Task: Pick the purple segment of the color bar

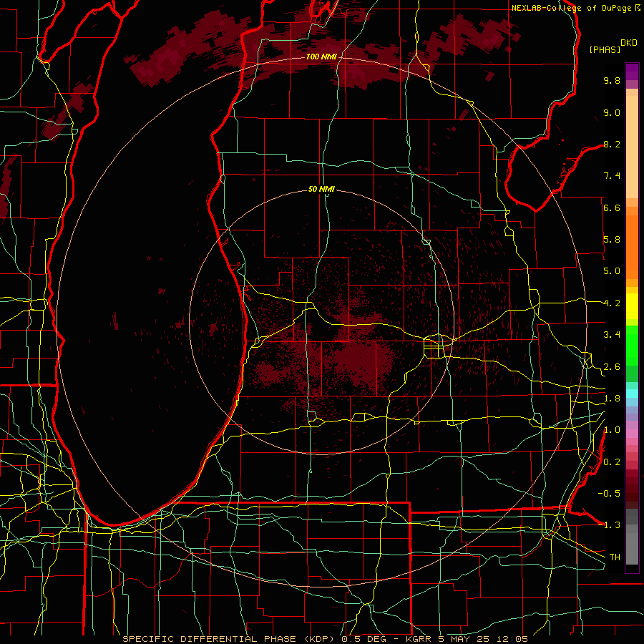Action: tap(632, 72)
